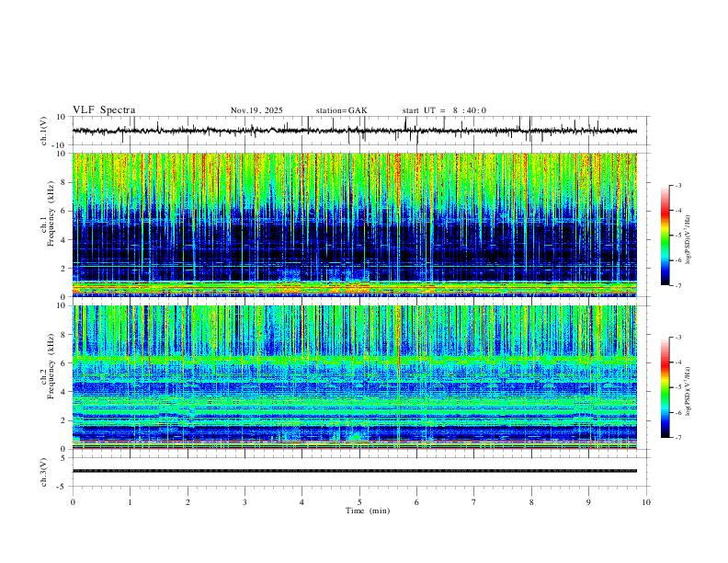Click the "start UT = 8:40:0" label

point(444,110)
